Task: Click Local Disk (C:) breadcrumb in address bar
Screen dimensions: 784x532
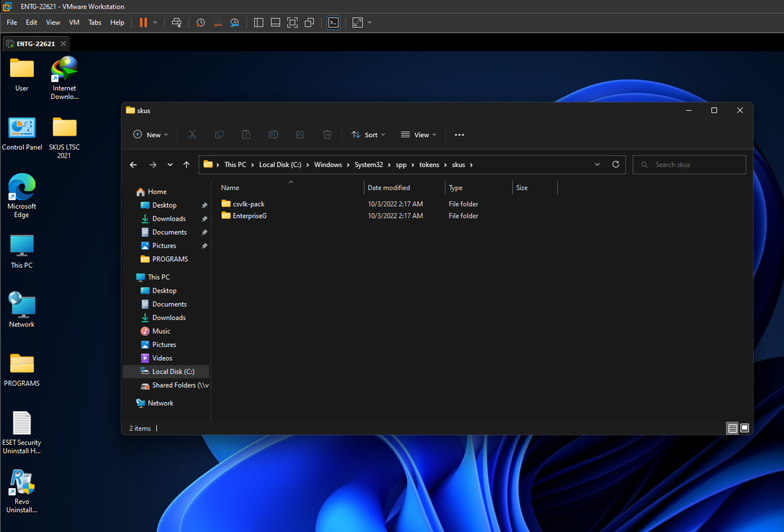Action: (x=280, y=164)
